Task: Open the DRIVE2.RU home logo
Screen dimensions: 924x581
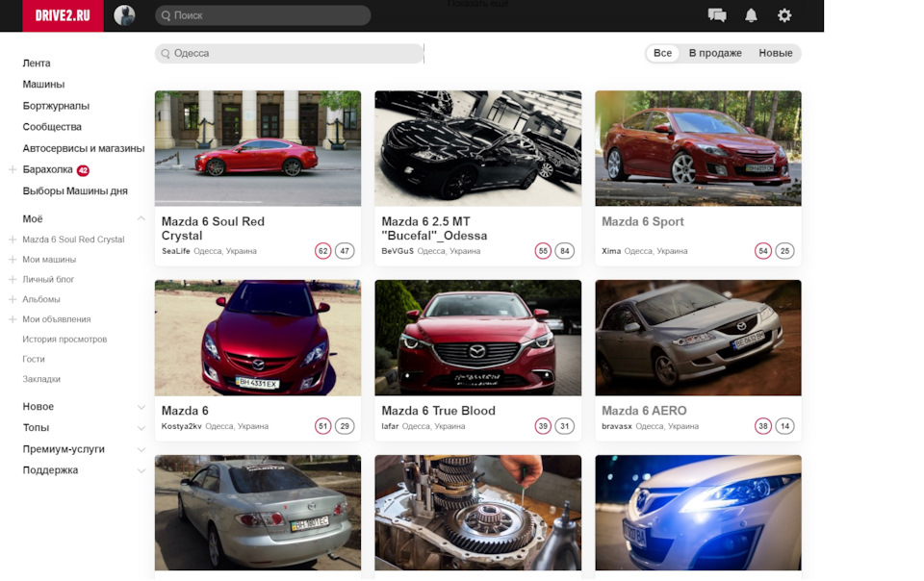Action: point(63,15)
